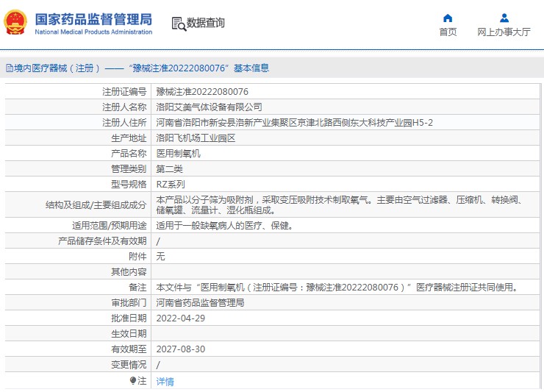The width and height of the screenshot is (544, 392).
Task: Select the structure description starting 本产品以分子筛
Action: tap(339, 205)
